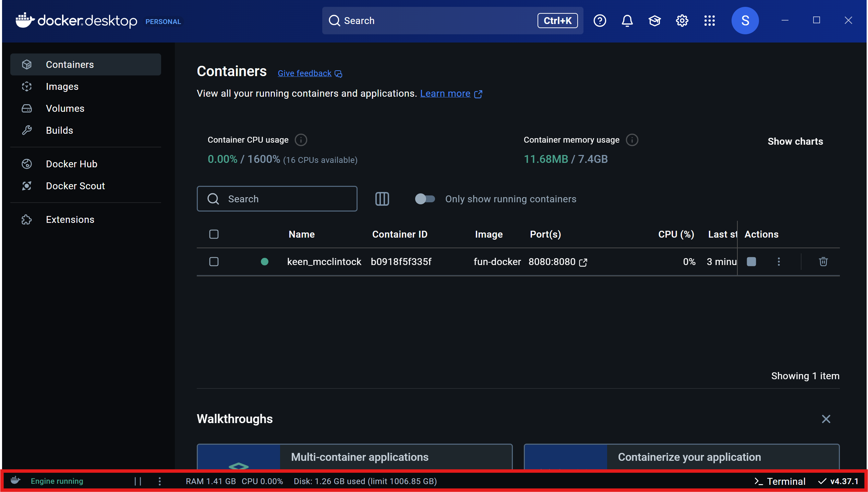Delete keen_mcclintock with trash icon
The image size is (868, 492).
point(823,262)
